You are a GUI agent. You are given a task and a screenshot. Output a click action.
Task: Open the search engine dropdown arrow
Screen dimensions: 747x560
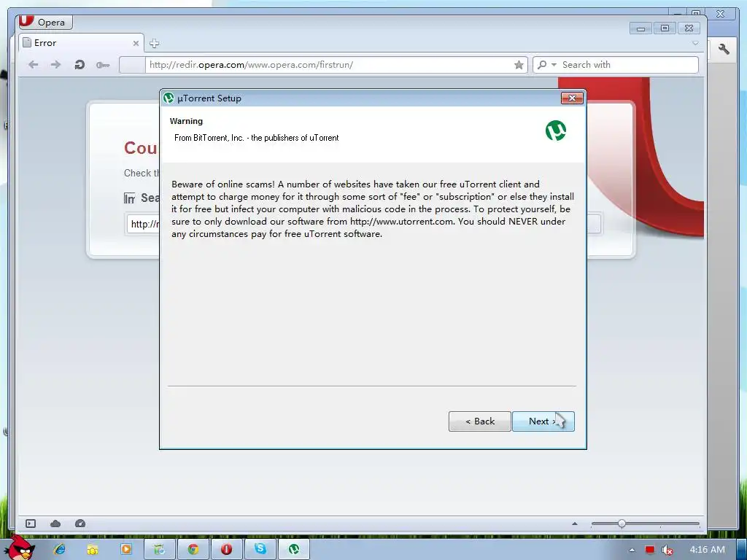pos(554,65)
